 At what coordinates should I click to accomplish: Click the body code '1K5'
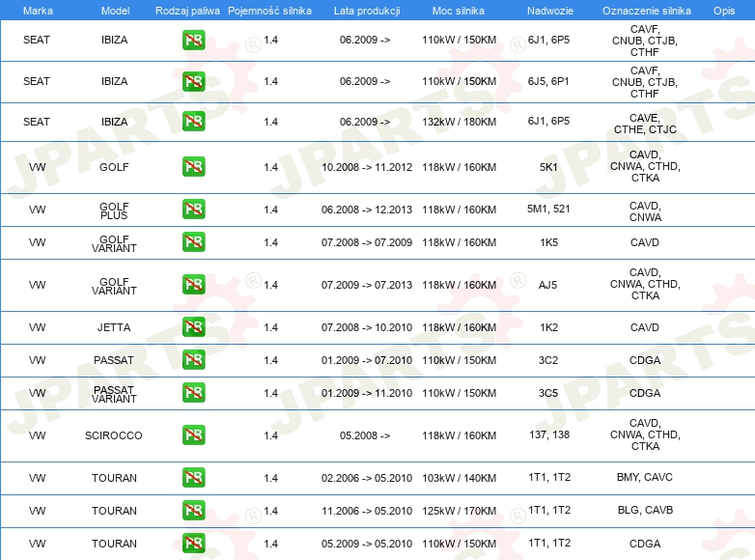click(x=548, y=242)
